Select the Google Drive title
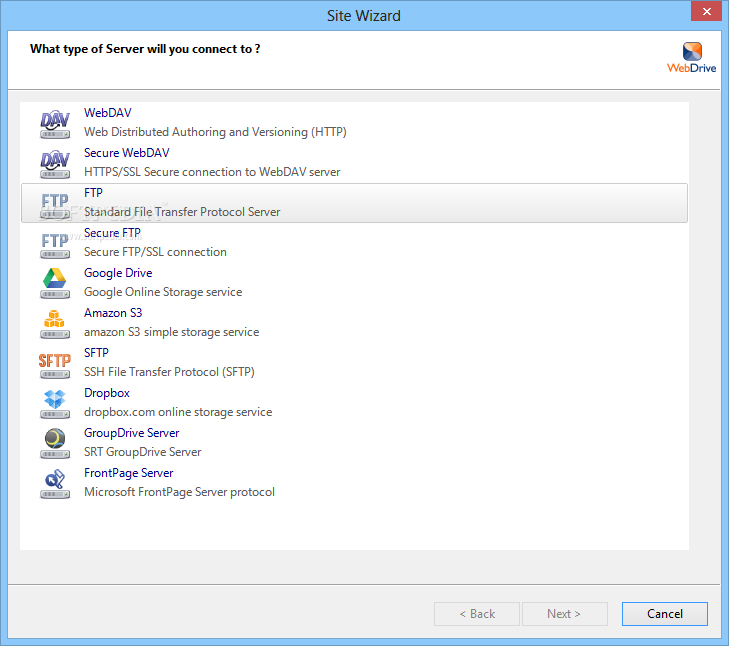The width and height of the screenshot is (729, 646). click(x=118, y=273)
